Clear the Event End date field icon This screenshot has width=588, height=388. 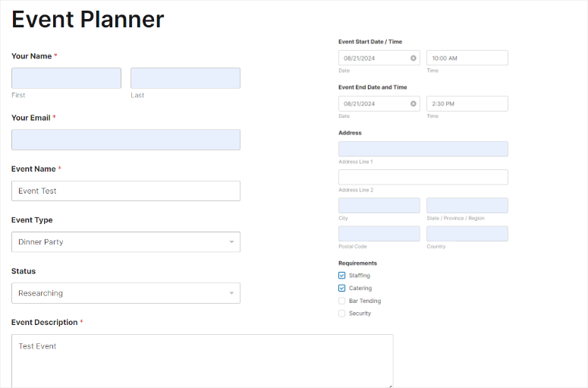pyautogui.click(x=413, y=103)
